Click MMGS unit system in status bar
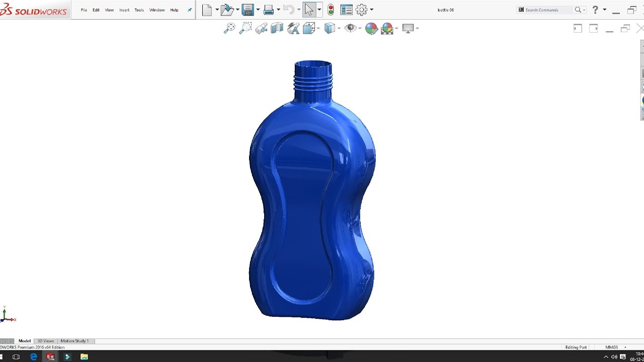This screenshot has height=362, width=644. click(611, 347)
